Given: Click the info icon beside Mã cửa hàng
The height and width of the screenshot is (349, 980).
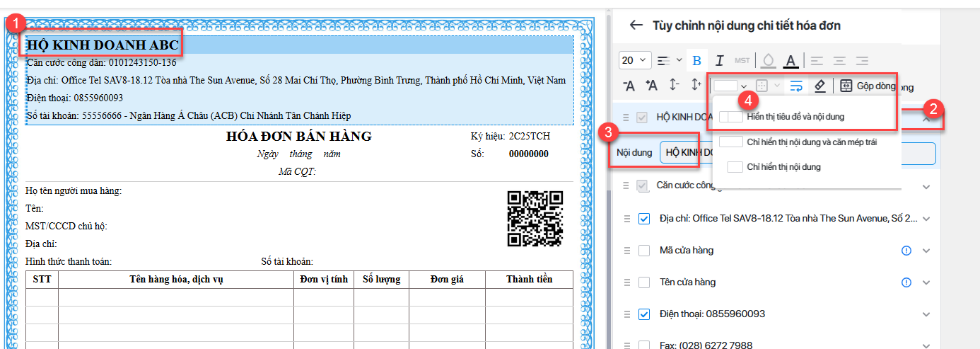Looking at the screenshot, I should tap(906, 251).
